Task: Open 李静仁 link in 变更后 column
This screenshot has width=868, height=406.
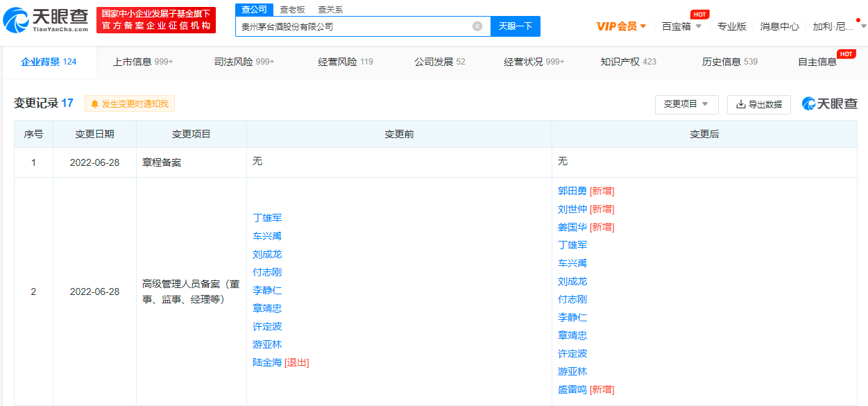Action: (x=572, y=317)
